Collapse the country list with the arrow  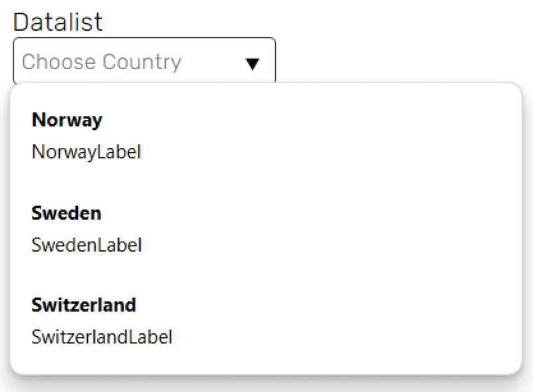253,64
